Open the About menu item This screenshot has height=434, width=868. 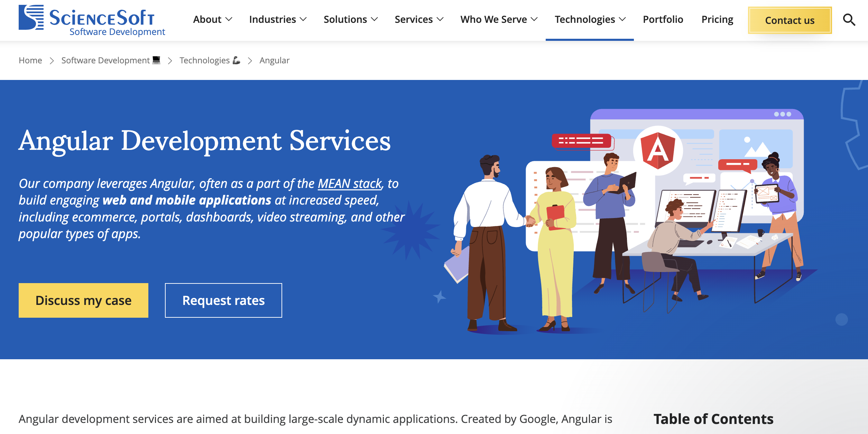tap(207, 19)
